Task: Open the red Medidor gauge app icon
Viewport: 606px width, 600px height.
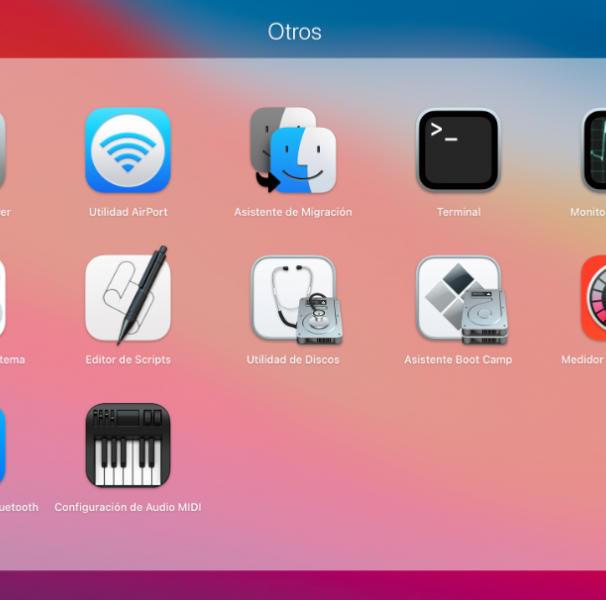Action: click(594, 298)
